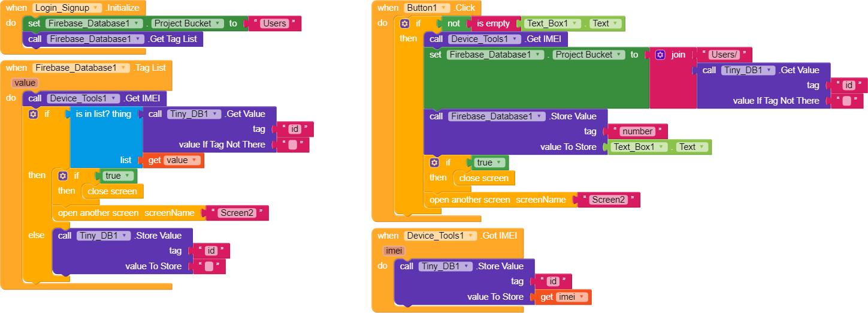Select "Screen2" text in the Tag List event
Image resolution: width=868 pixels, height=313 pixels.
[236, 213]
